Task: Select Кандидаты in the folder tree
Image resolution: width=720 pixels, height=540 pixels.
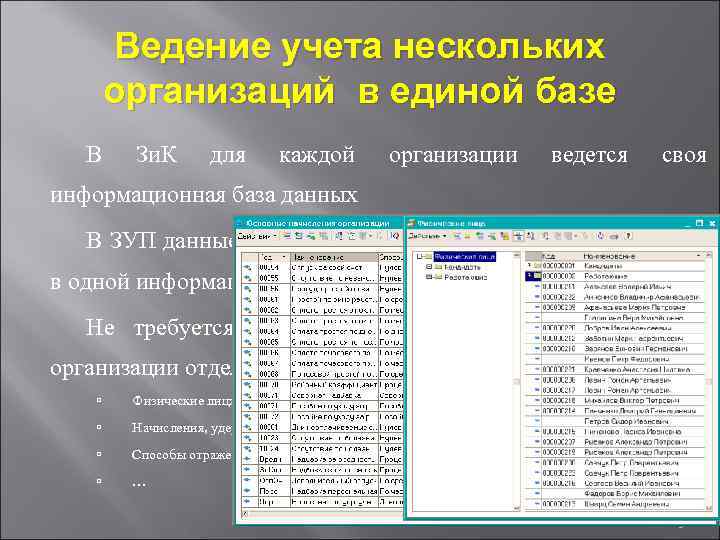Action: point(462,267)
